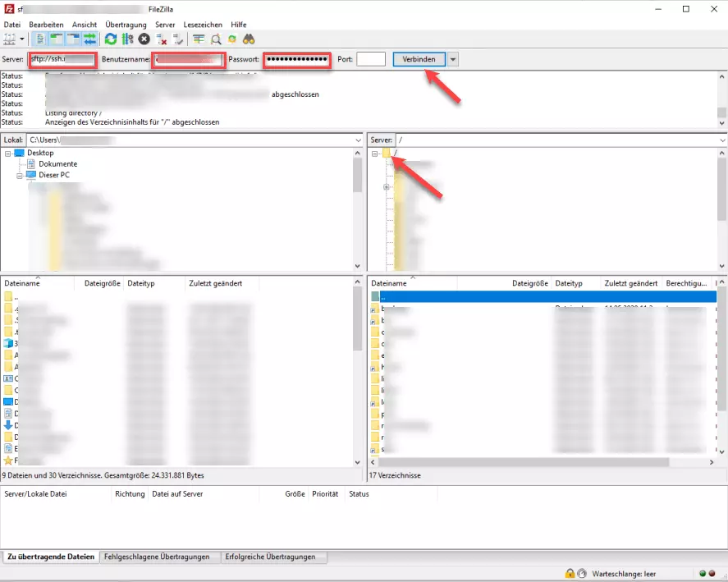
Task: Select Dieser PC in the local tree
Action: click(x=54, y=175)
